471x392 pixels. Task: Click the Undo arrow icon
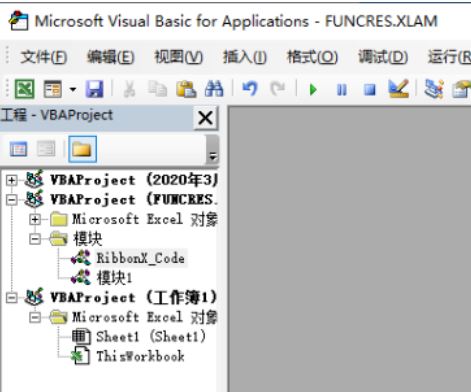pos(250,89)
